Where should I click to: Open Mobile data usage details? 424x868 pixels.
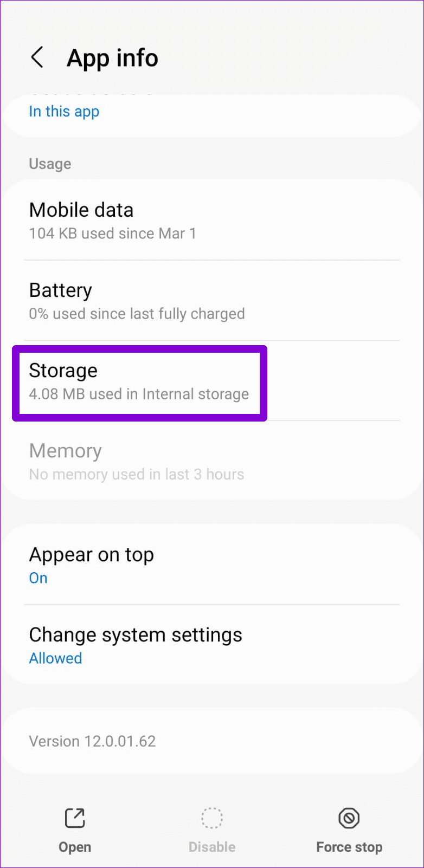pos(211,221)
